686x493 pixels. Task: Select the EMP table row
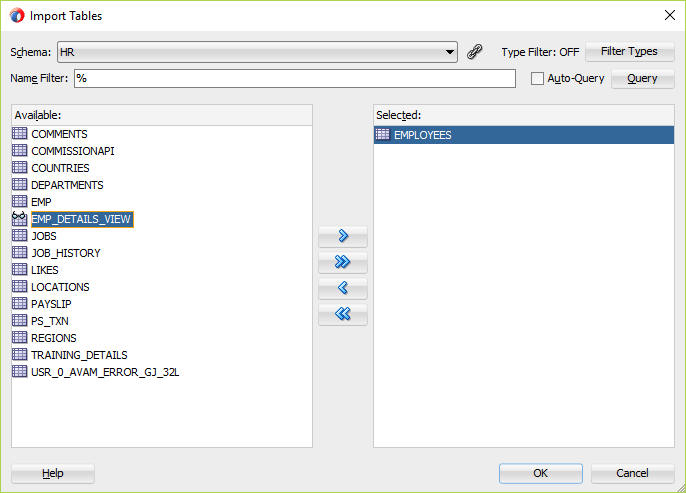[x=41, y=202]
